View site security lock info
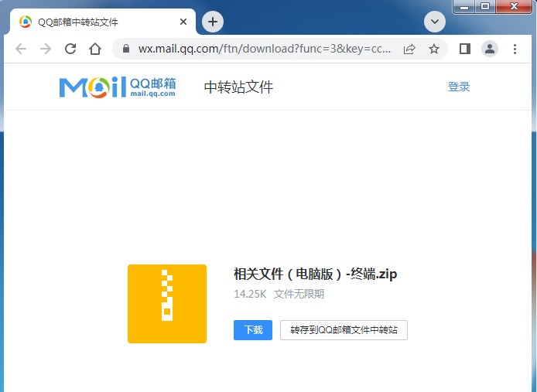The width and height of the screenshot is (537, 392). coord(126,49)
